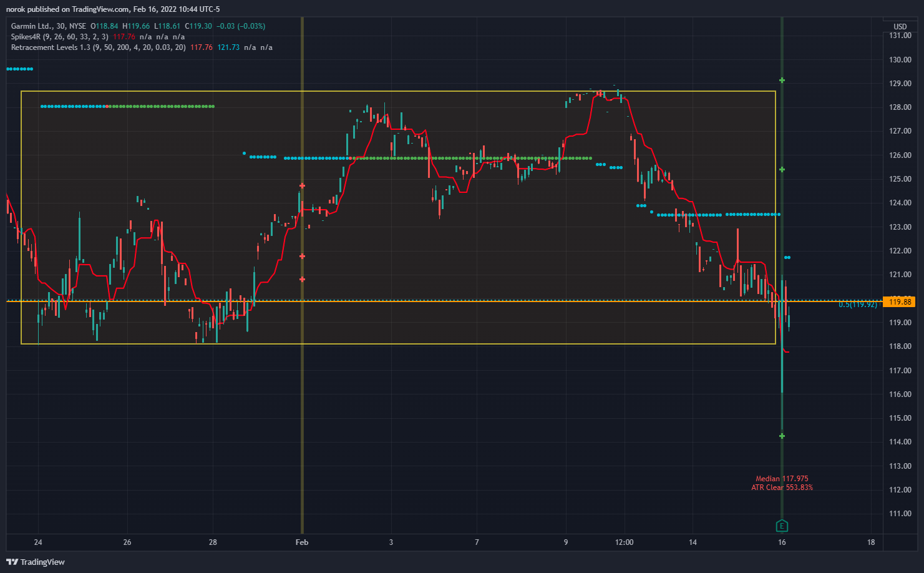This screenshot has height=573, width=924.
Task: Click the 122.00 price axis label
Action: (900, 251)
